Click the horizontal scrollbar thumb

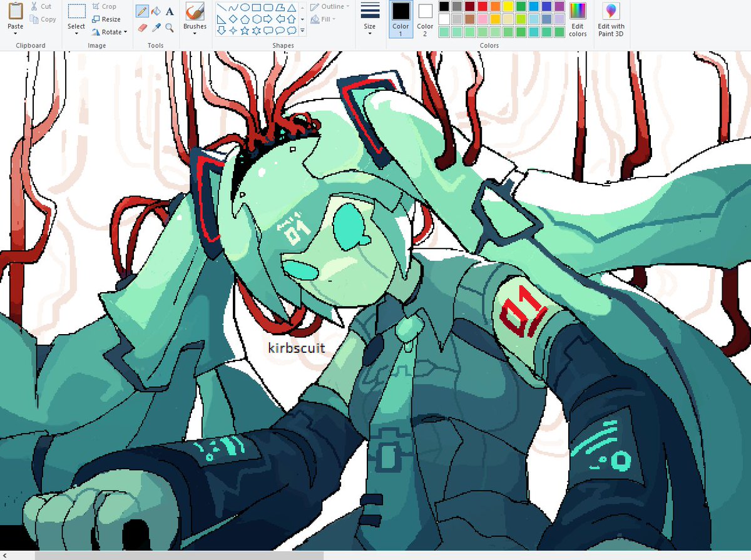(x=179, y=555)
